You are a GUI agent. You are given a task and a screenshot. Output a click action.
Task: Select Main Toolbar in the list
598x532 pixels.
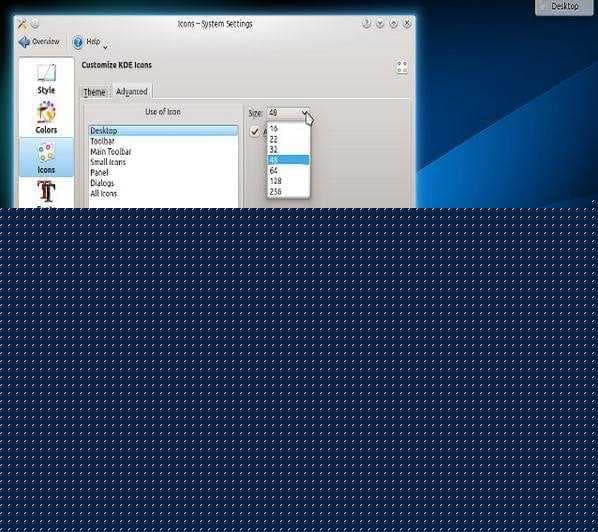[163, 151]
